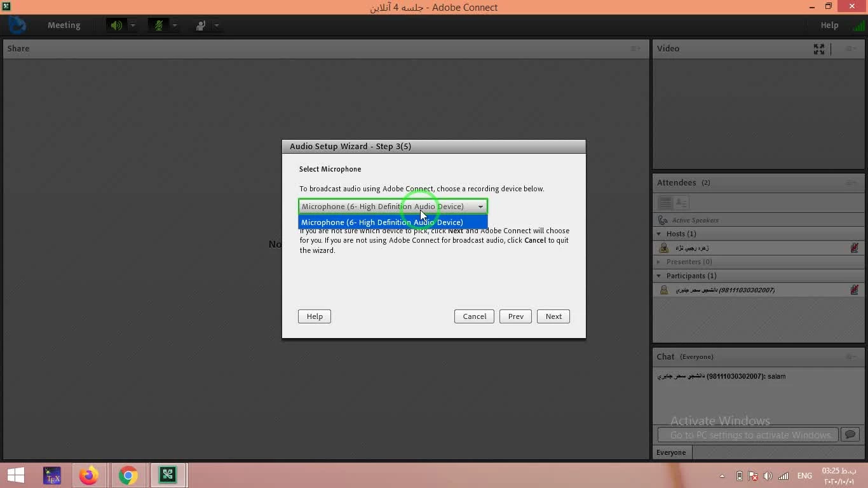Open the Share pod options menu

coord(635,48)
